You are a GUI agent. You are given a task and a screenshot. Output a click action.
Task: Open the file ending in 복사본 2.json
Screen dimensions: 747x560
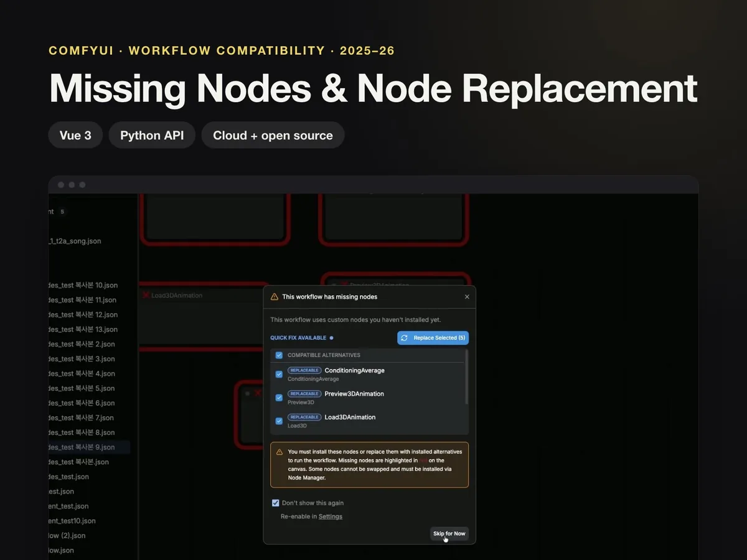82,344
